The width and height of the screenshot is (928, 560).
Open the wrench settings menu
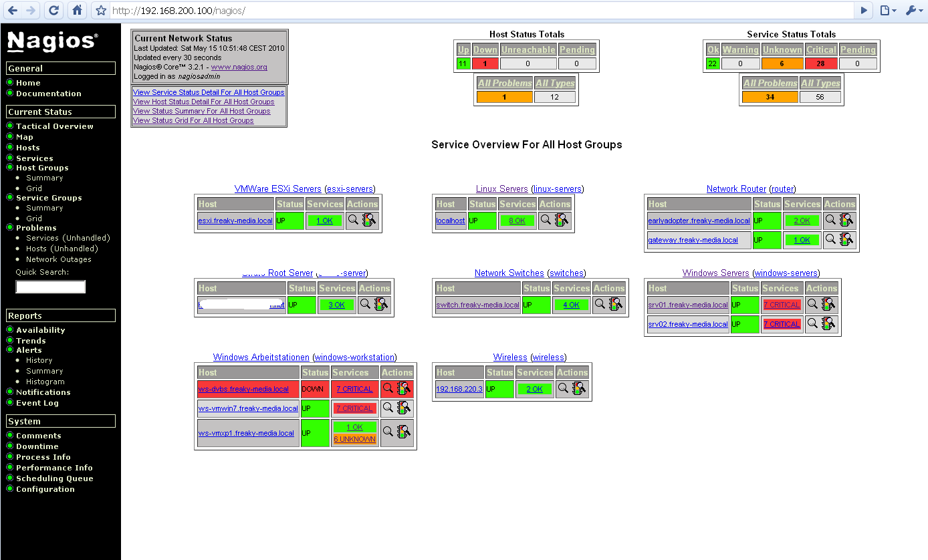913,10
